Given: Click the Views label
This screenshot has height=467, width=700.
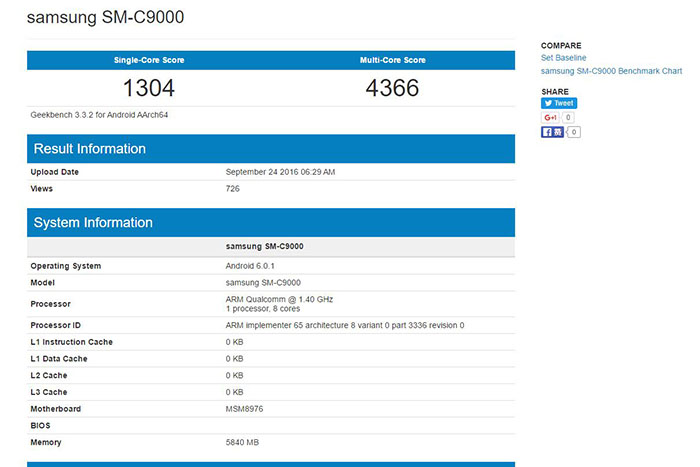Looking at the screenshot, I should (x=42, y=188).
